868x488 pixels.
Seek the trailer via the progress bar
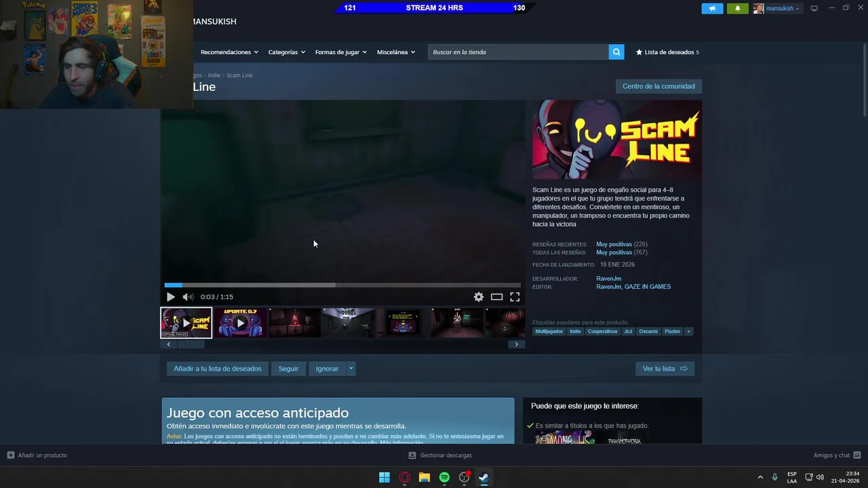342,285
